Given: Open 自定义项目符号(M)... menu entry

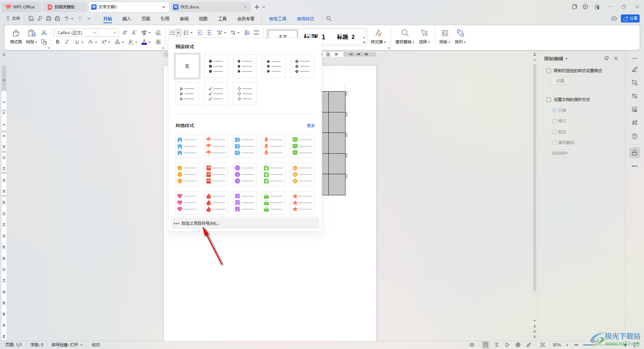Looking at the screenshot, I should point(245,223).
